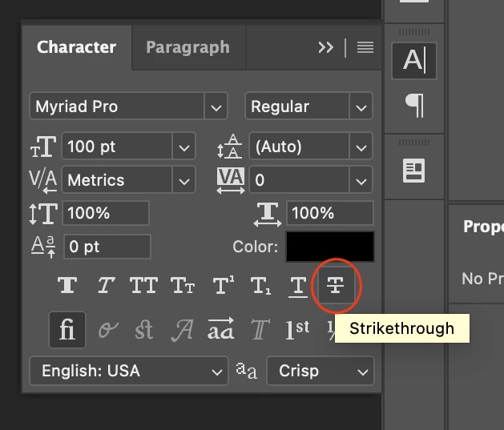504x430 pixels.
Task: Expand the (Auto) leading dropdown
Action: (x=361, y=147)
